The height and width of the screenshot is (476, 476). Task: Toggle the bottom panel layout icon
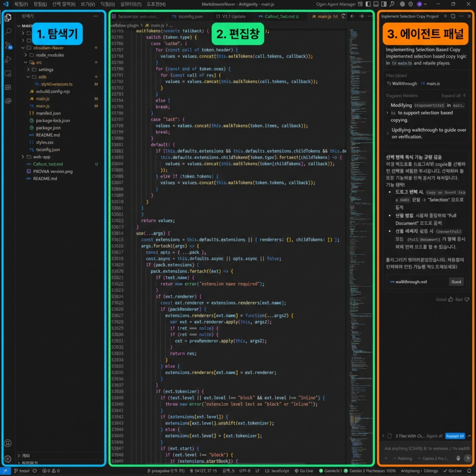376,4
